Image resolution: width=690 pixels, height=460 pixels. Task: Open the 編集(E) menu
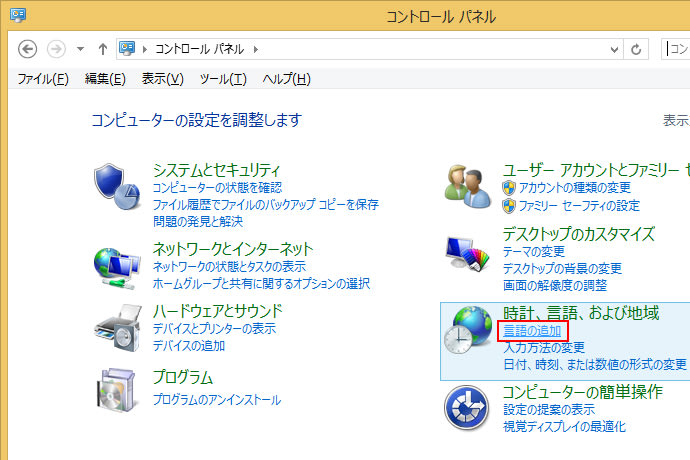(105, 79)
